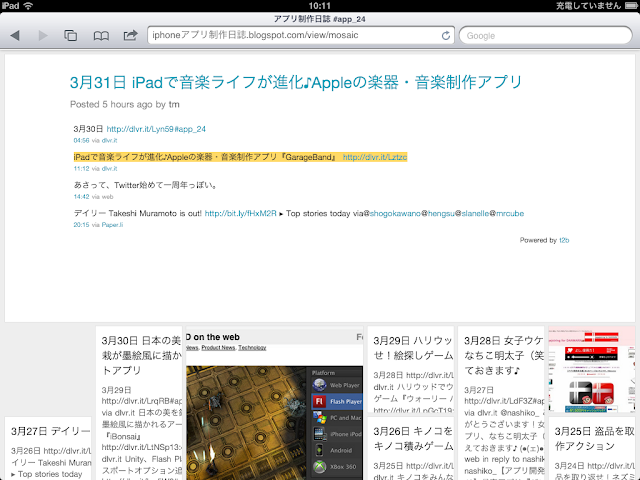This screenshot has width=640, height=480.
Task: Reload the page with refresh icon
Action: coord(446,36)
